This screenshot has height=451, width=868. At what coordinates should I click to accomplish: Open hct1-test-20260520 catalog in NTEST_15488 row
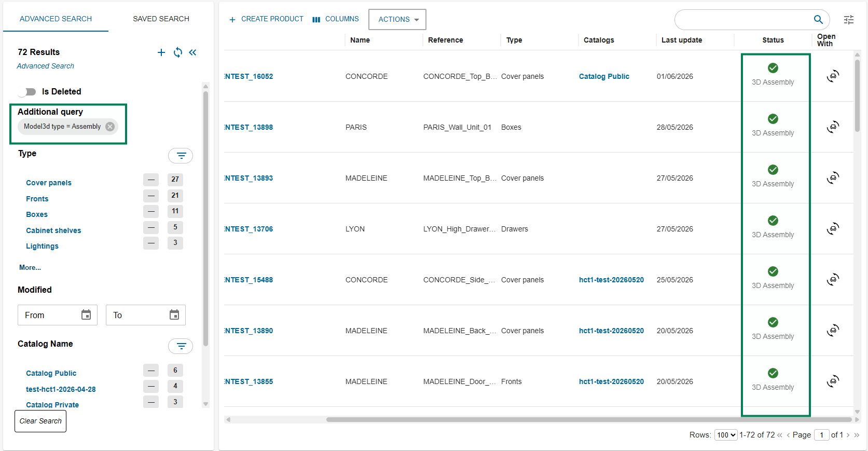pos(611,280)
